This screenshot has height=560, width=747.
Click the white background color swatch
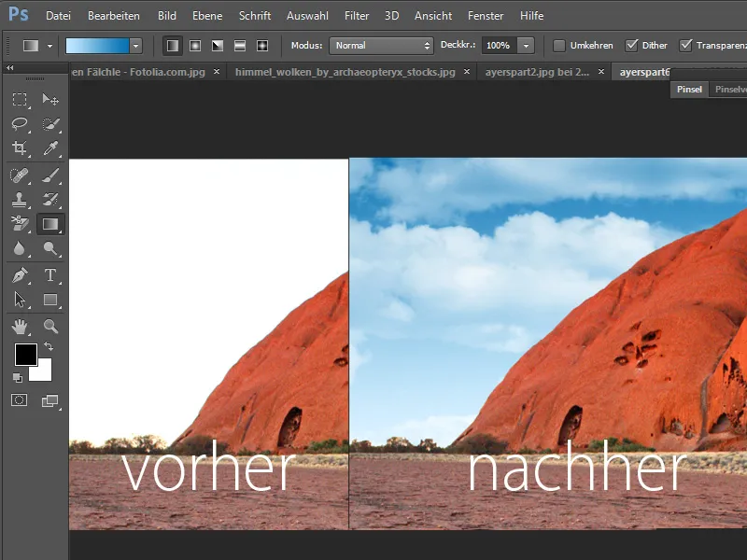(x=42, y=371)
